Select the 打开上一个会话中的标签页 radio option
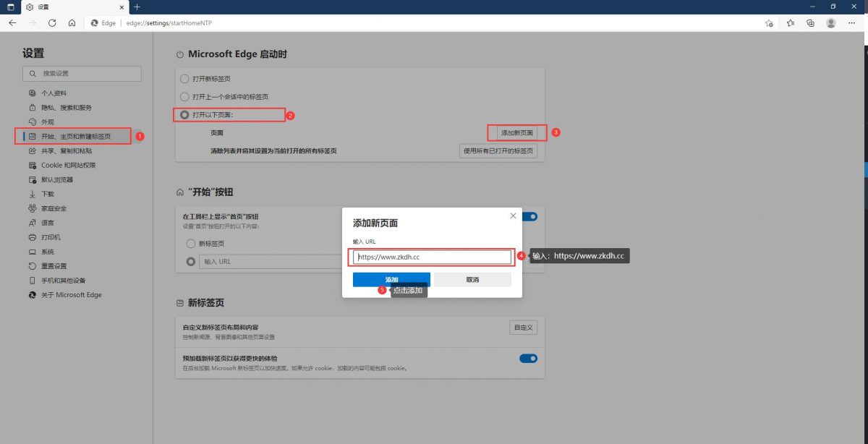Viewport: 868px width, 444px height. (184, 96)
